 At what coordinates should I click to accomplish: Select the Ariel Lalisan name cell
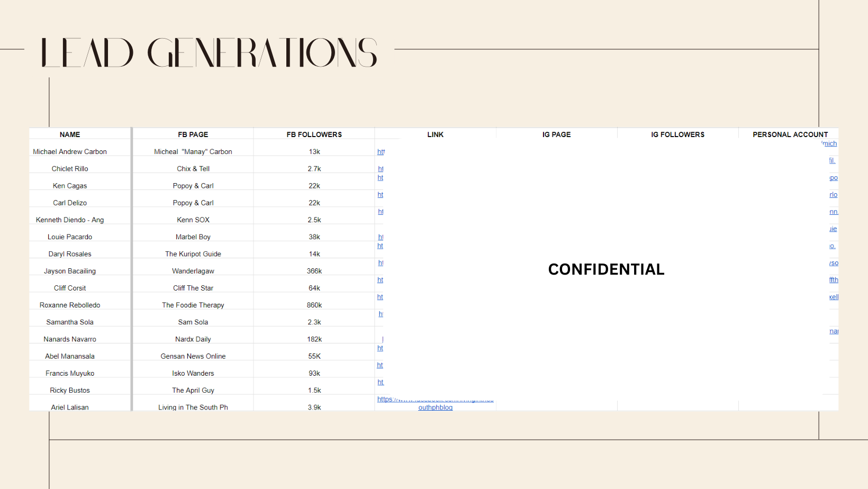[x=70, y=407]
